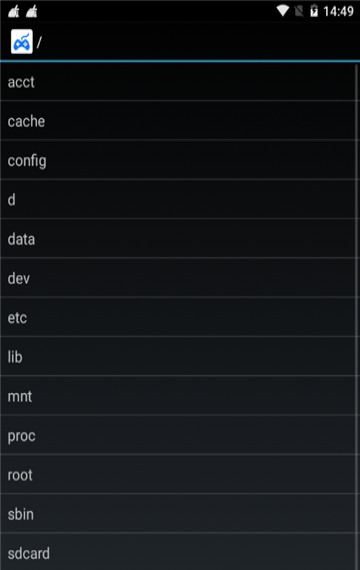Tap the battery charging icon
This screenshot has height=570, width=360.
[314, 11]
